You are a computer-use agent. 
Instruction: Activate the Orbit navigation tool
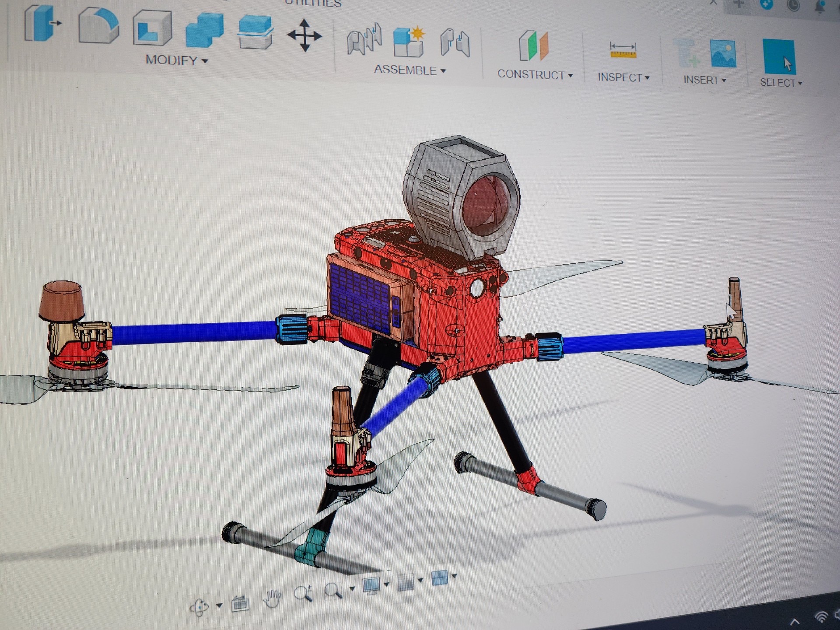tap(199, 607)
